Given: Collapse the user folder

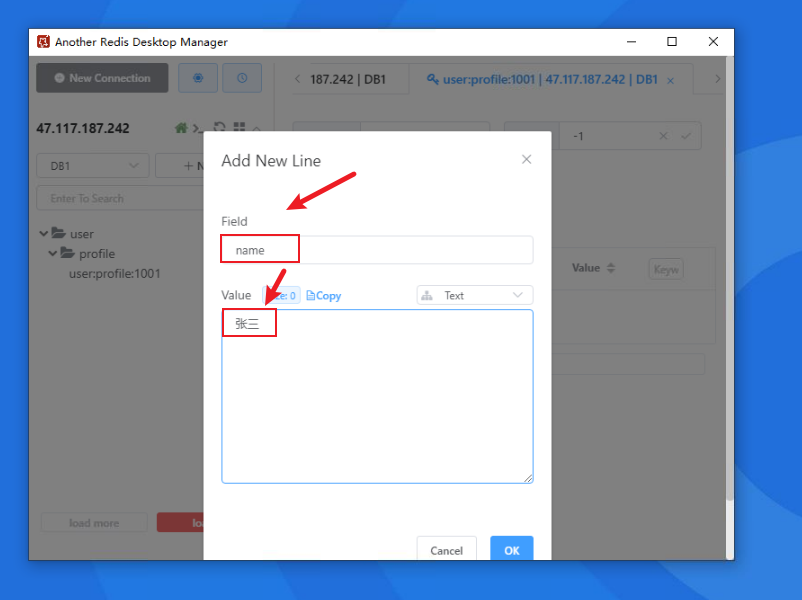Looking at the screenshot, I should (44, 234).
